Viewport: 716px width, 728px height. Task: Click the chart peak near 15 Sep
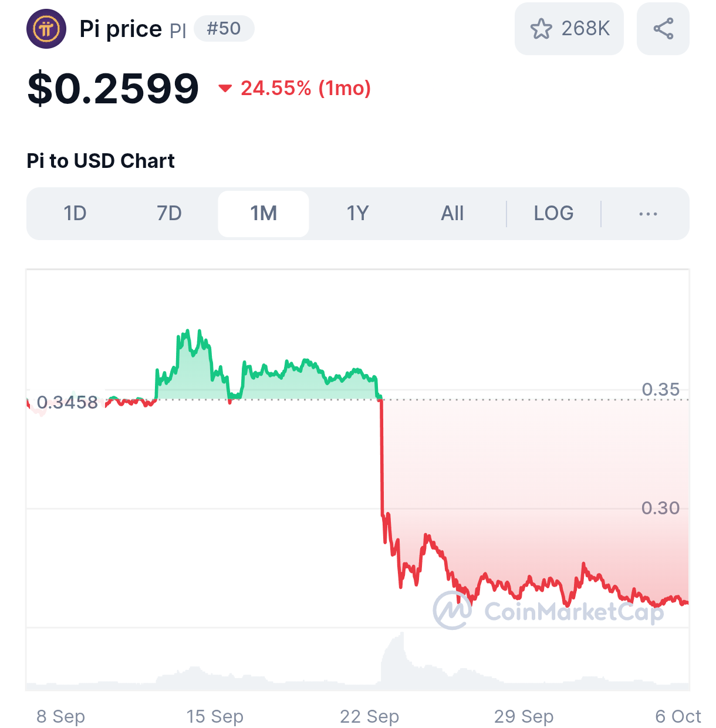coord(188,332)
